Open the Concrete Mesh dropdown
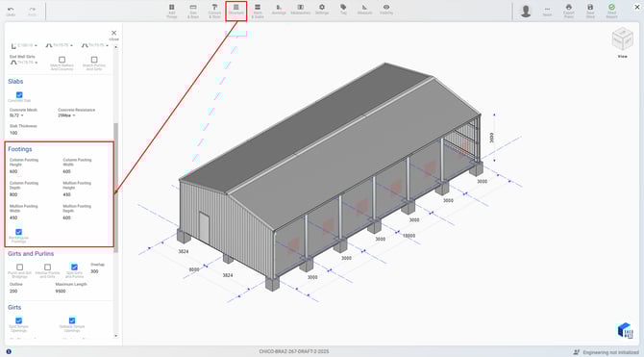 click(16, 115)
